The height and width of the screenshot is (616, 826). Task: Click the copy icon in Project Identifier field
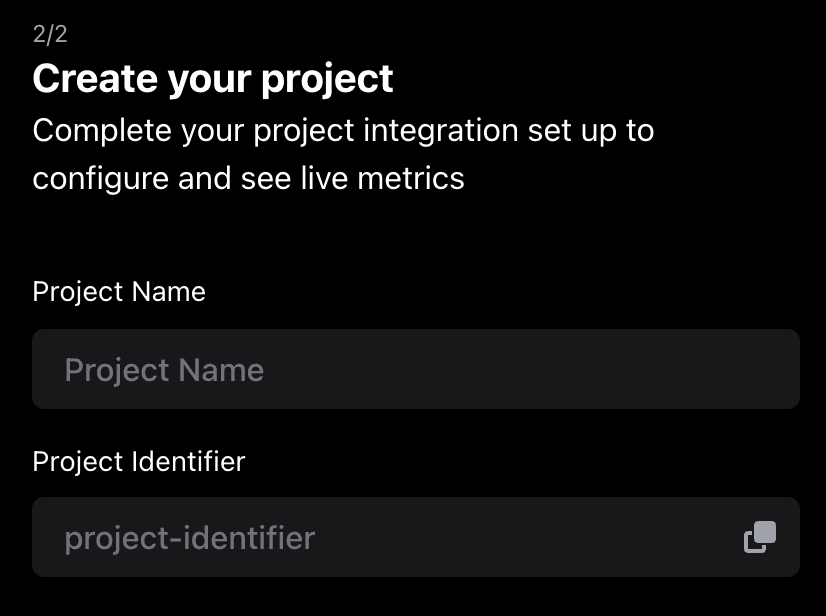click(760, 537)
